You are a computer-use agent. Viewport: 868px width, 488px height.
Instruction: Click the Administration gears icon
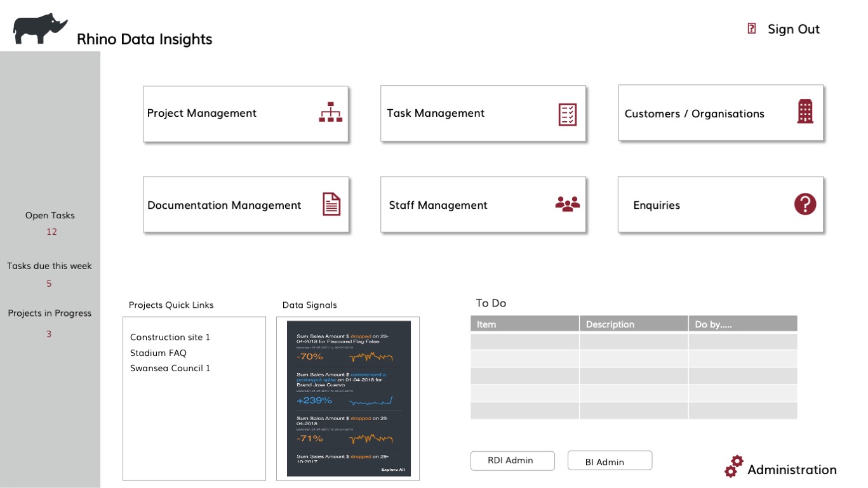point(733,466)
